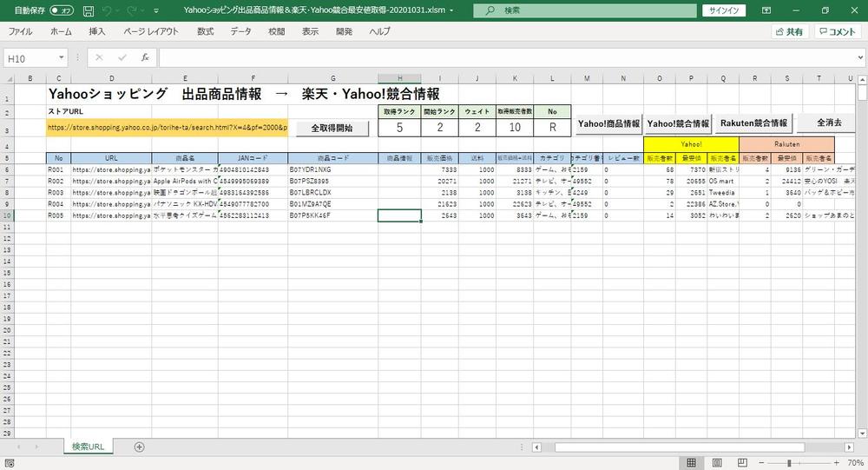Click the Insert Function fx icon

[144, 57]
